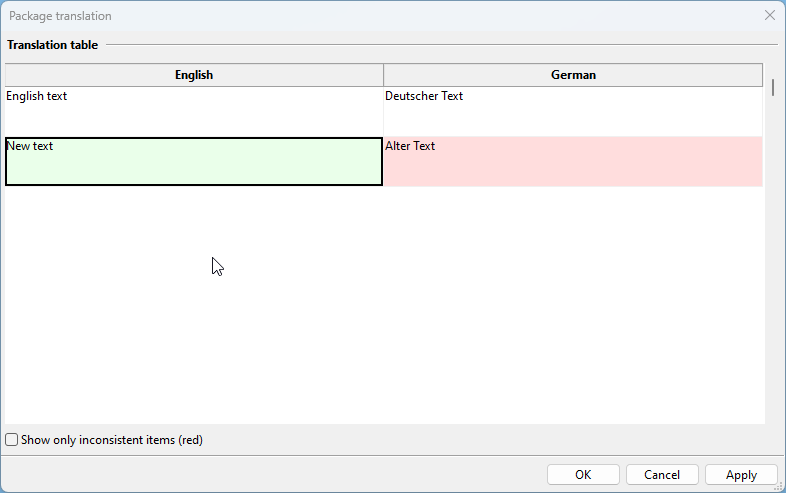Select the red "Alter Text" cell
Screen dimensions: 786x493
point(573,161)
